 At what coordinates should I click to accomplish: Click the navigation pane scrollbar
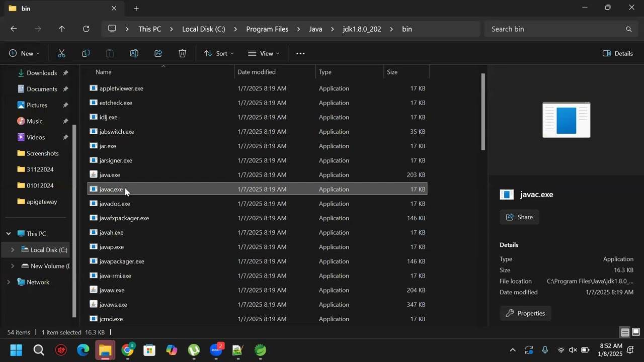pyautogui.click(x=74, y=221)
